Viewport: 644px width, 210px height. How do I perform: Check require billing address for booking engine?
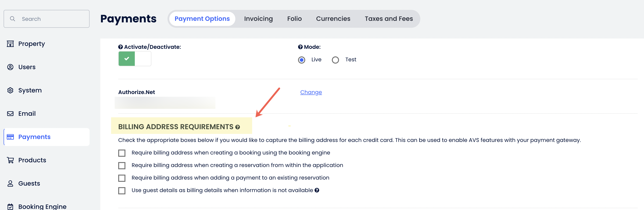pyautogui.click(x=122, y=153)
